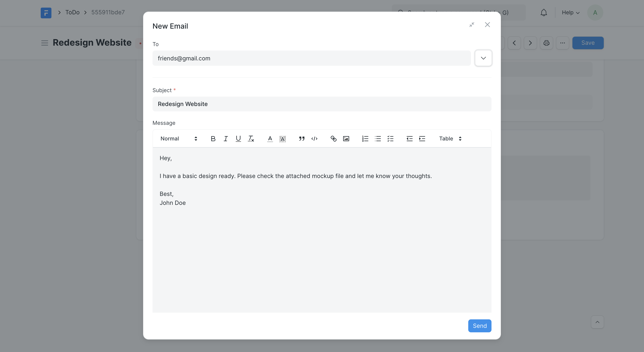Insert a hyperlink
The height and width of the screenshot is (352, 644).
(x=333, y=138)
